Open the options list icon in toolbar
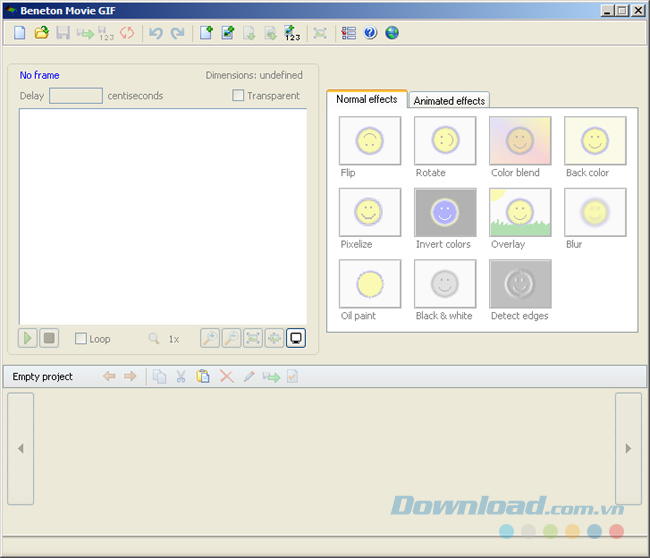 click(x=348, y=33)
